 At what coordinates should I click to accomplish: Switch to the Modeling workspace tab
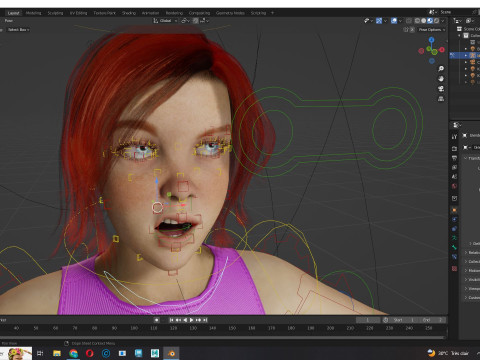click(33, 13)
